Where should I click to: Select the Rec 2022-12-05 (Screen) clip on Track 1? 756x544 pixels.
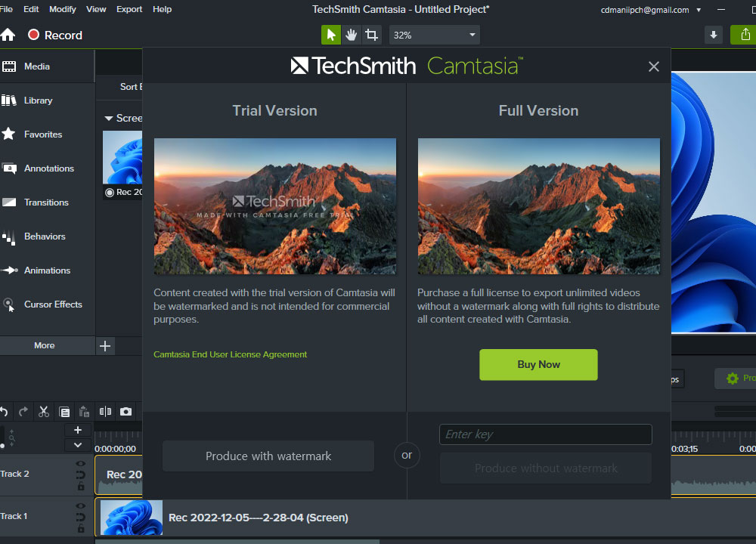pyautogui.click(x=425, y=518)
